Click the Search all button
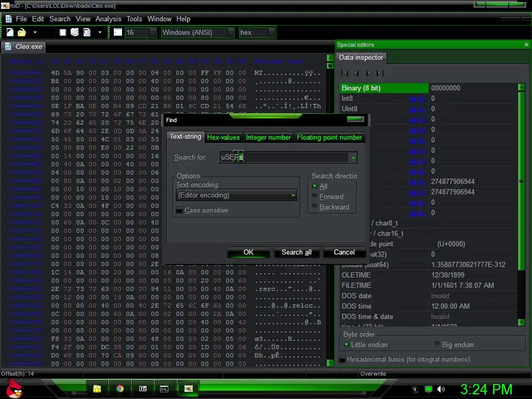 [x=297, y=252]
